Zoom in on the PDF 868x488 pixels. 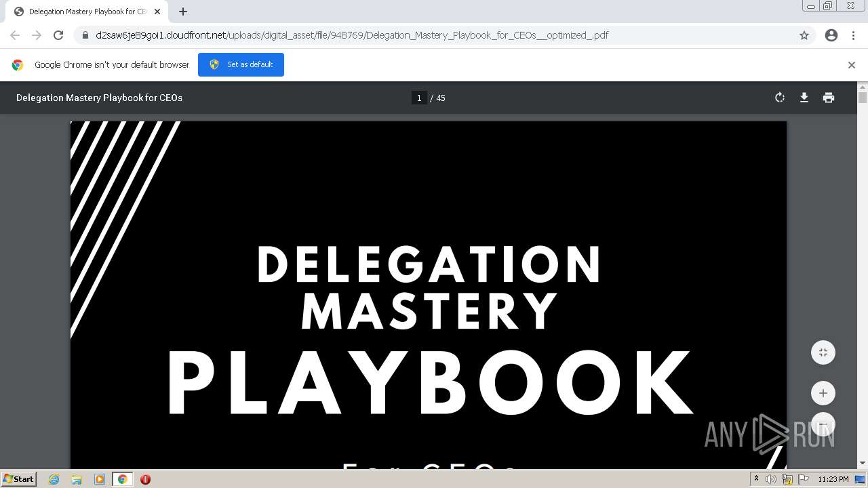(x=823, y=393)
